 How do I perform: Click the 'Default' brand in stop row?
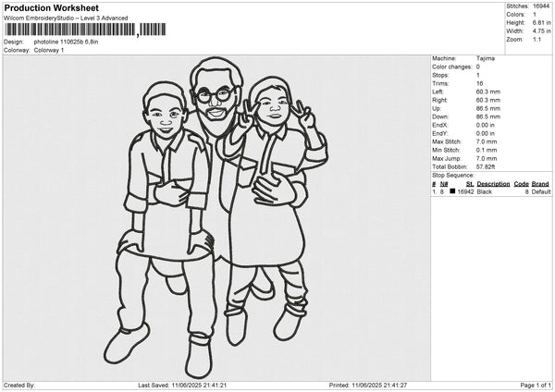[541, 191]
